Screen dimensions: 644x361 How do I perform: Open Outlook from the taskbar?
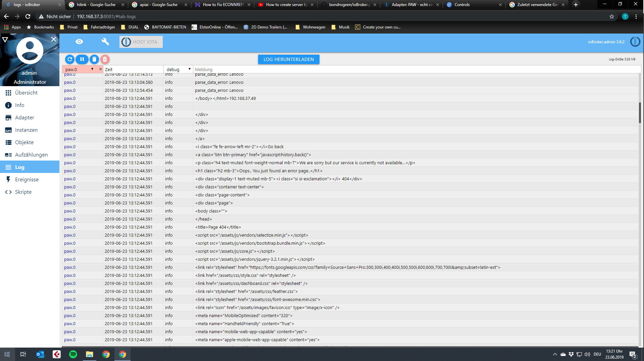click(x=40, y=354)
